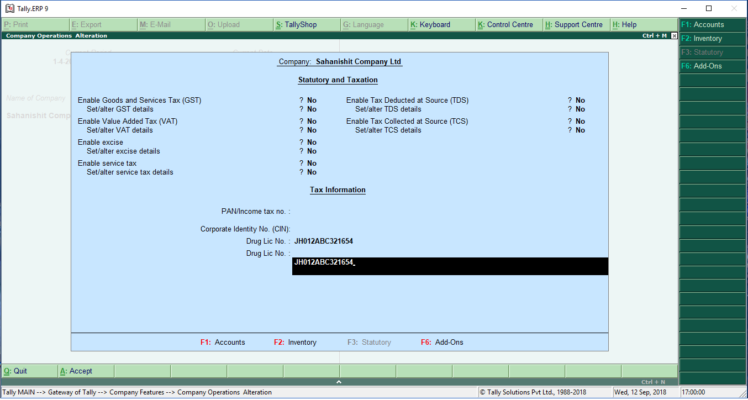Screen dimensions: 748x400
Task: Minimize the Tally.ERP 9 window
Action: (684, 9)
